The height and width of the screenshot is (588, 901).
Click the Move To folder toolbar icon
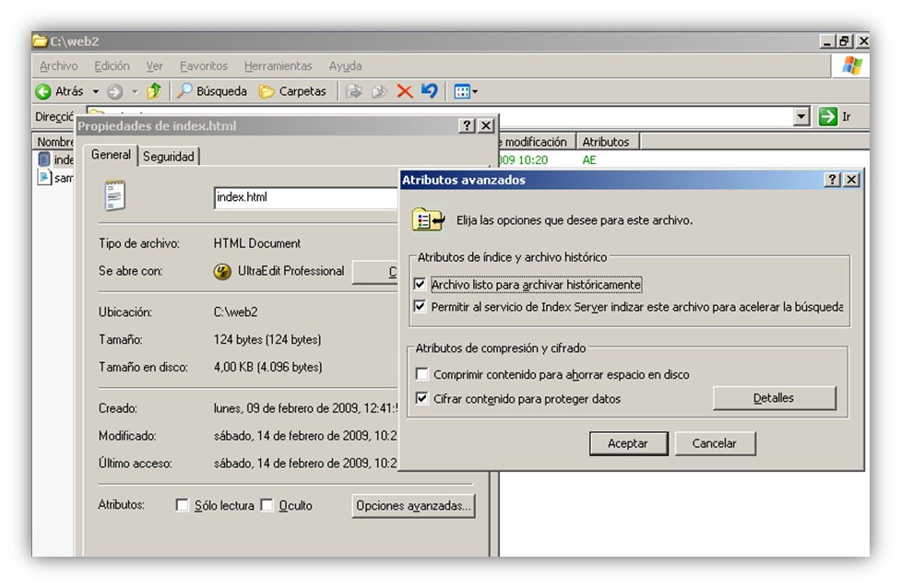click(x=354, y=90)
